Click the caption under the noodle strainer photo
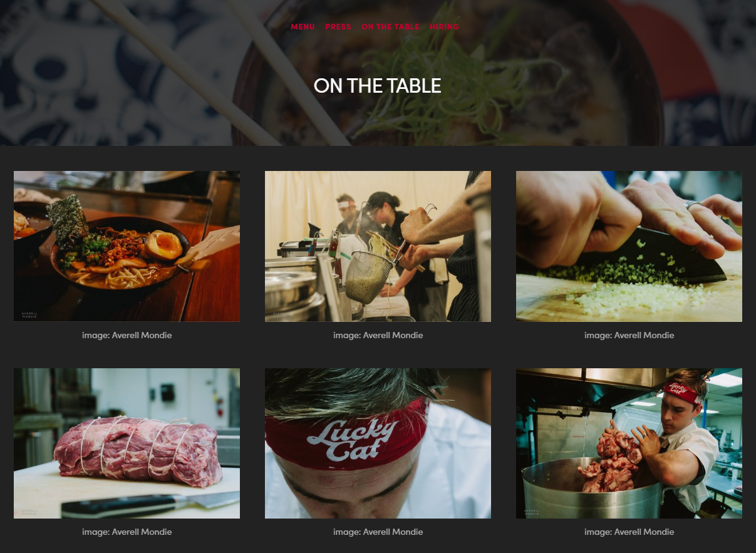The height and width of the screenshot is (553, 756). (378, 335)
